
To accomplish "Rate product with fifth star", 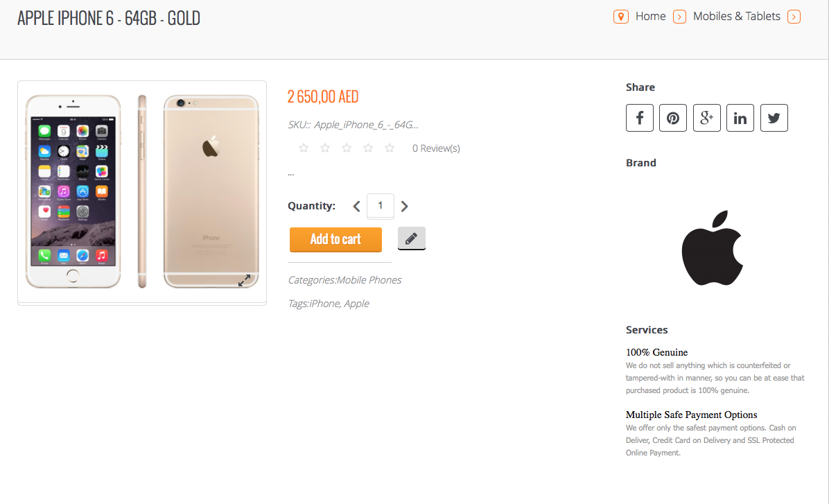I will click(x=390, y=148).
